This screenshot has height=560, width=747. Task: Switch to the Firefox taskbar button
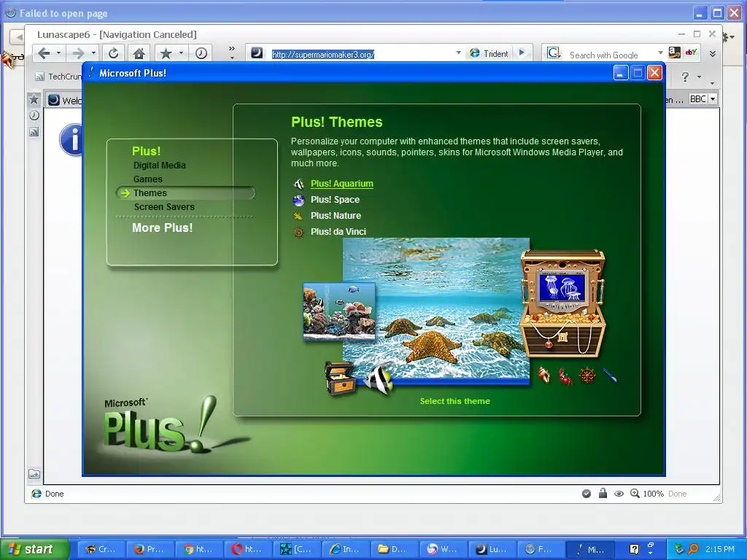click(150, 549)
